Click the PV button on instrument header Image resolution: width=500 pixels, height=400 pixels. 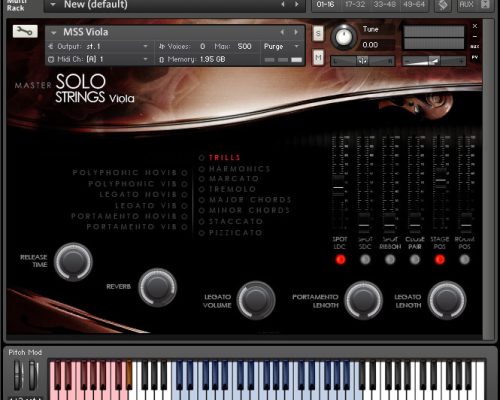tap(475, 57)
